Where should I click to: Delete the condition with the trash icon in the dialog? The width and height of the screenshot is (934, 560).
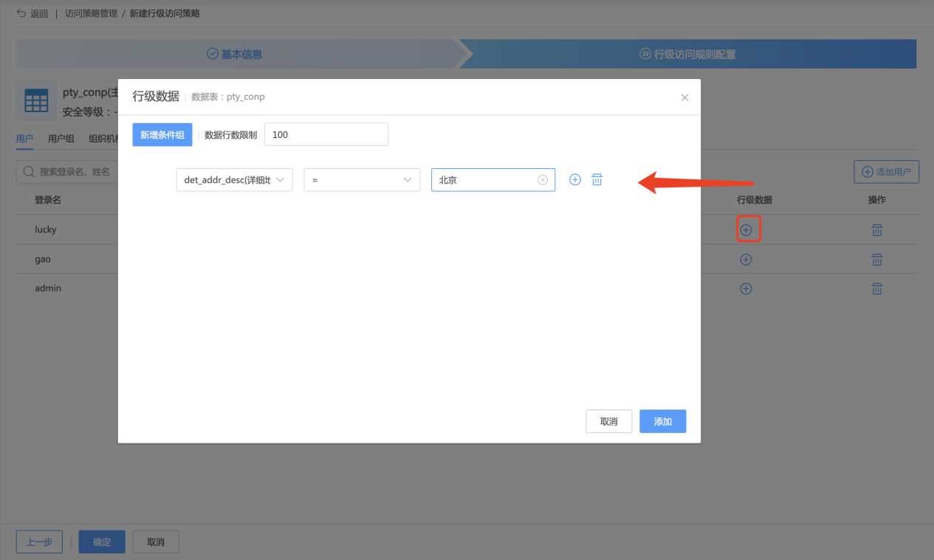tap(597, 179)
